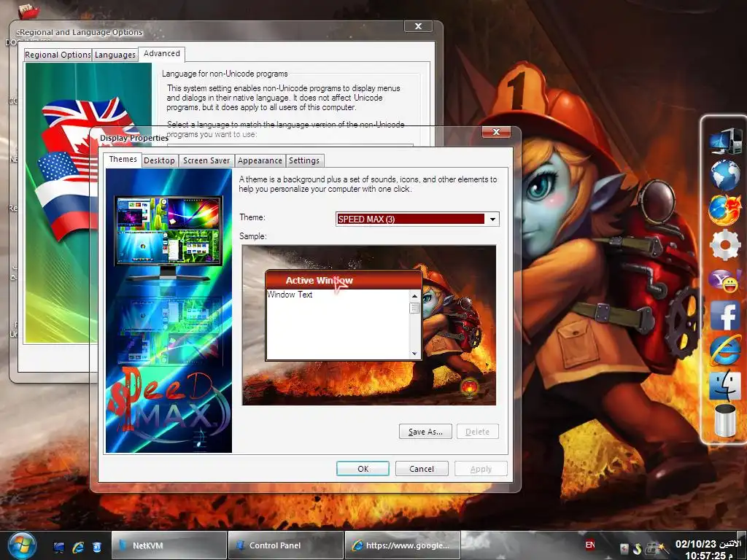
Task: Open the trash can icon in the dock
Action: pos(725,420)
